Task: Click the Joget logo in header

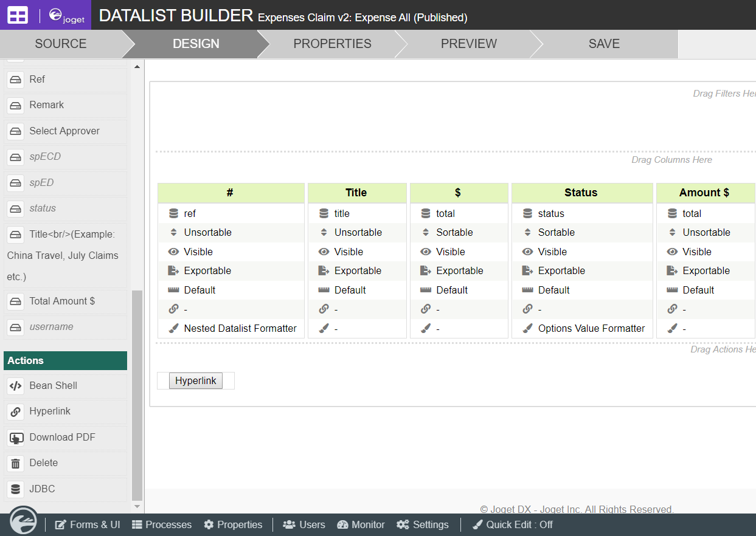Action: [67, 15]
